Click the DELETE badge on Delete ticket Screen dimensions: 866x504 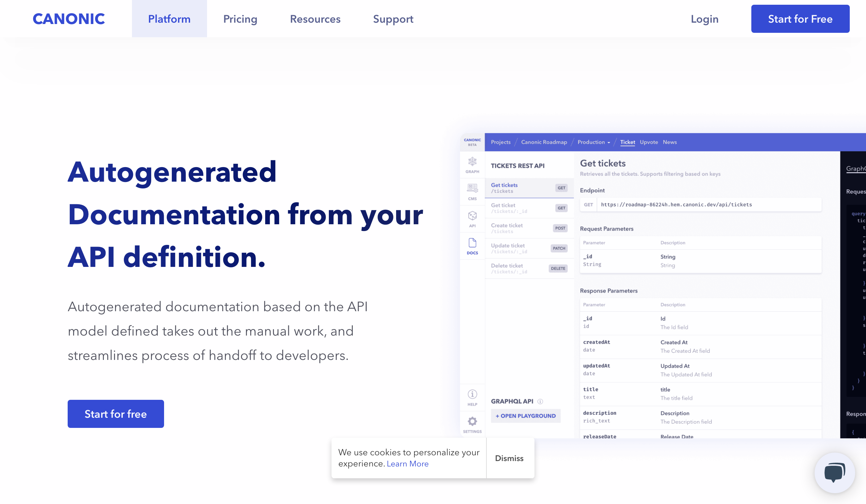(558, 268)
